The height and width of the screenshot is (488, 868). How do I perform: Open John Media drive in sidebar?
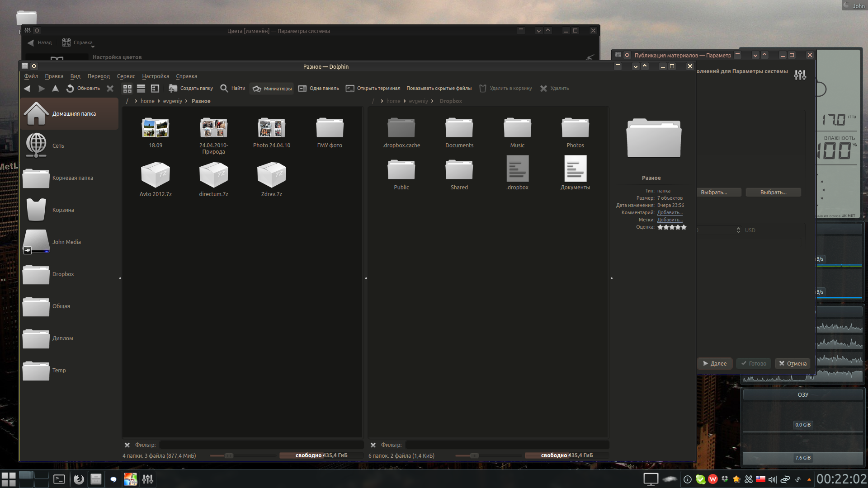point(69,242)
